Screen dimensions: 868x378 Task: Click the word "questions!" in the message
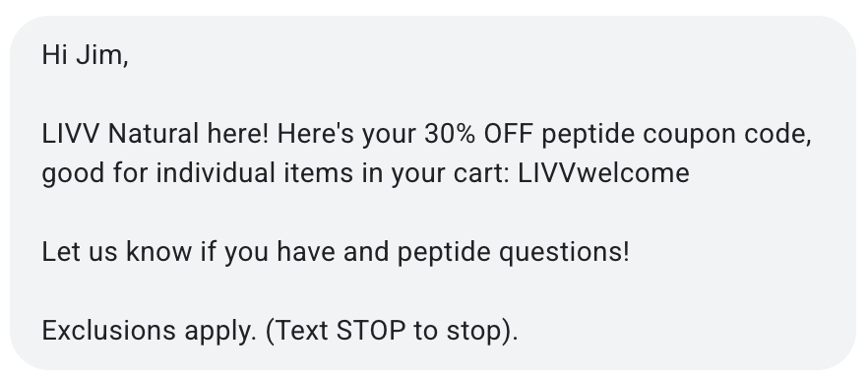point(564,252)
